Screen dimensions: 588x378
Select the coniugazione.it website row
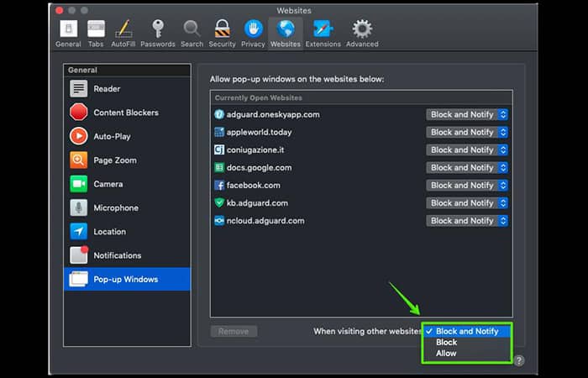click(361, 150)
